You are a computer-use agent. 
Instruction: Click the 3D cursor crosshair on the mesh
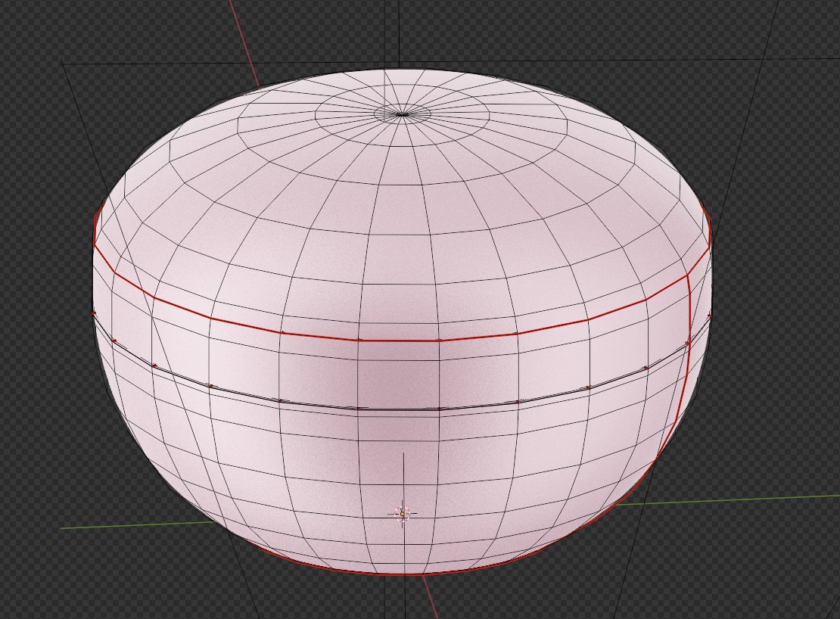(403, 514)
